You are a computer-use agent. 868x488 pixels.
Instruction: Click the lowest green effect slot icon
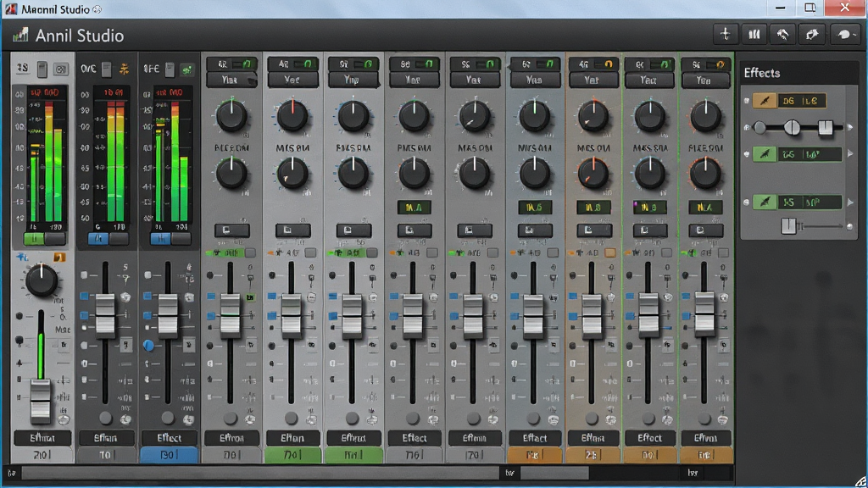pos(765,202)
